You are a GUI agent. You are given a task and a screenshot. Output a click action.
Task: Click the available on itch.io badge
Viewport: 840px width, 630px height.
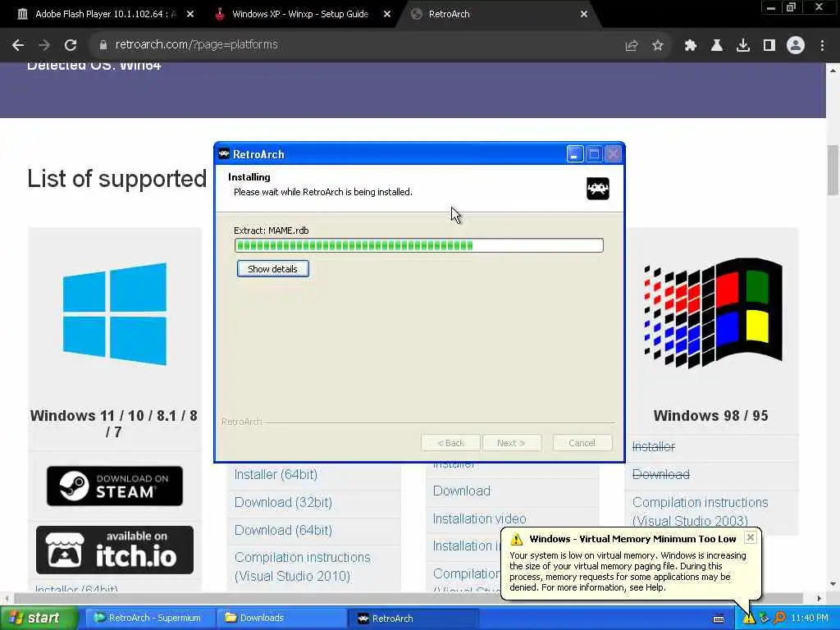[115, 550]
